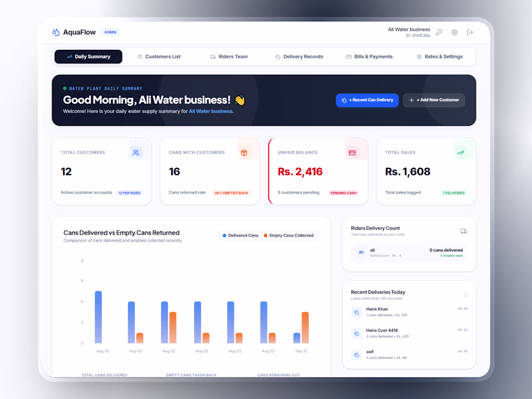532x399 pixels.
Task: Go to the Delivery Records tab
Action: click(299, 57)
